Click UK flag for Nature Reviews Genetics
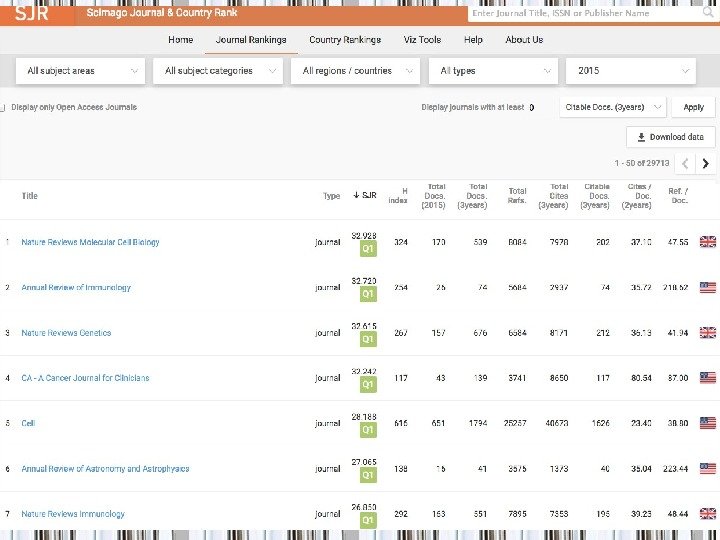The height and width of the screenshot is (540, 720). point(708,333)
